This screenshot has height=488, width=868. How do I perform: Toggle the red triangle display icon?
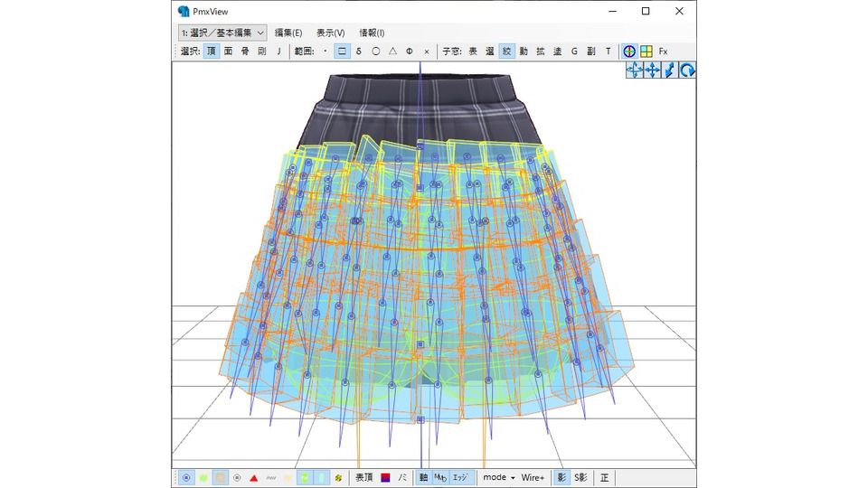click(253, 477)
